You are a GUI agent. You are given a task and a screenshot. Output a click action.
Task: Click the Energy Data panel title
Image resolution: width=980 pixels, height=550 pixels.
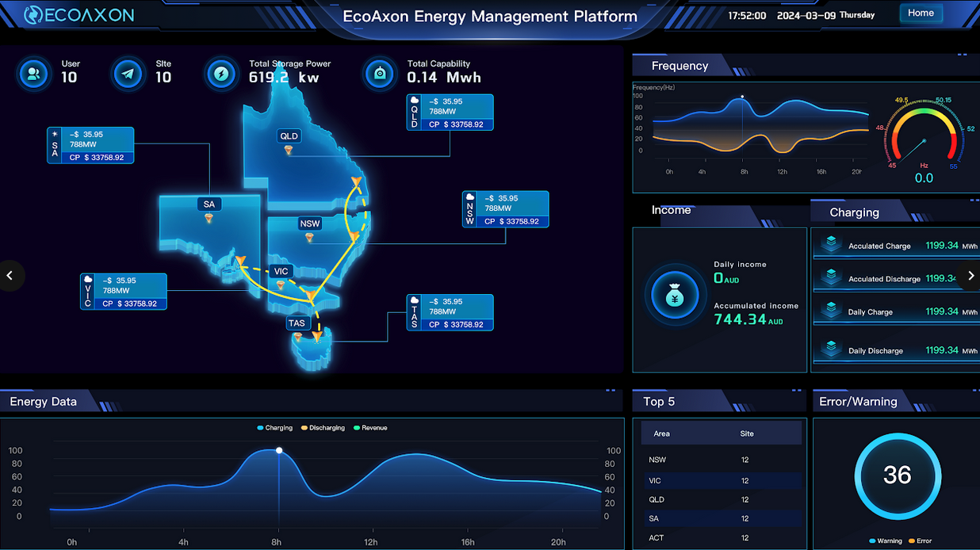tap(43, 402)
